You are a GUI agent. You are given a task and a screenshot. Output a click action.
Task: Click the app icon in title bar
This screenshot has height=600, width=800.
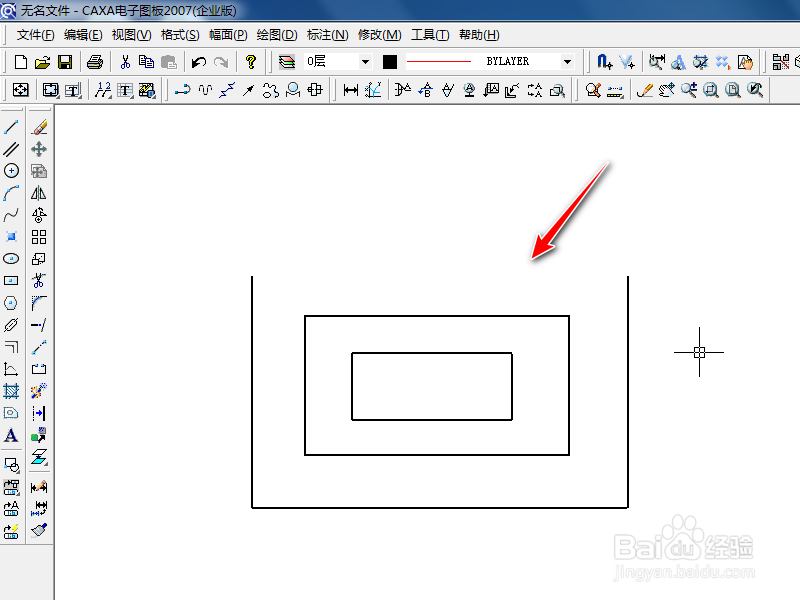click(8, 10)
